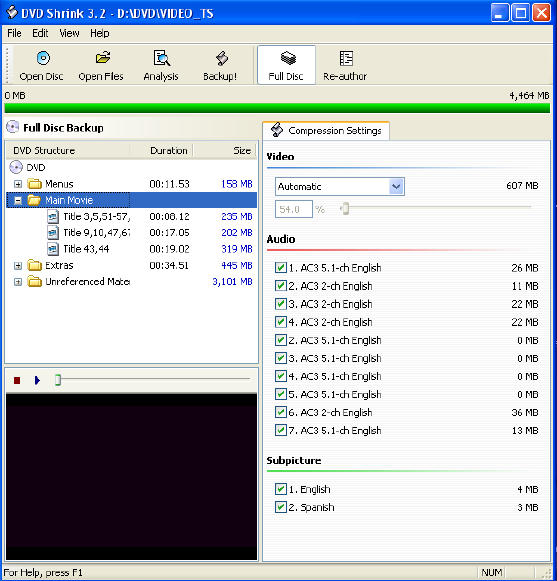This screenshot has width=557, height=581.
Task: Uncheck audio 1. AC3 5.1-ch English
Action: pyautogui.click(x=281, y=268)
